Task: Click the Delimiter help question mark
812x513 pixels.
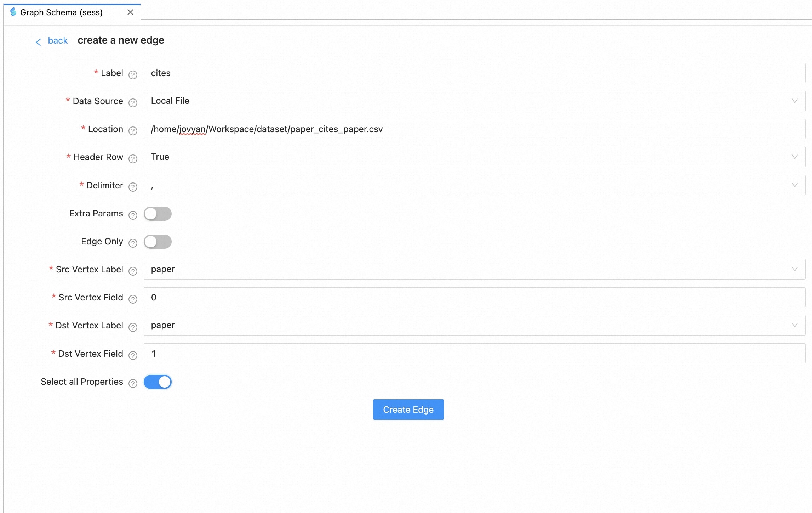Action: click(x=133, y=187)
